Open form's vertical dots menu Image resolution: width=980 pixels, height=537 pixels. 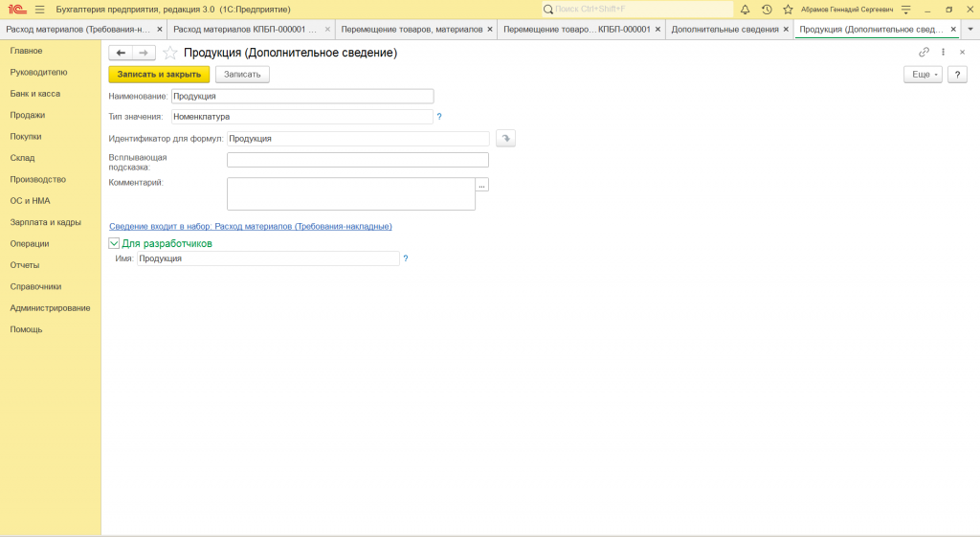tap(943, 52)
